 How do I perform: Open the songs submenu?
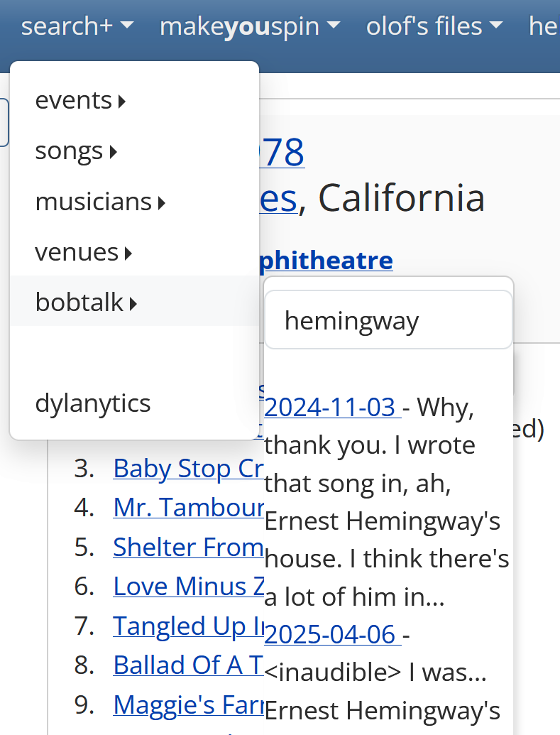point(76,151)
